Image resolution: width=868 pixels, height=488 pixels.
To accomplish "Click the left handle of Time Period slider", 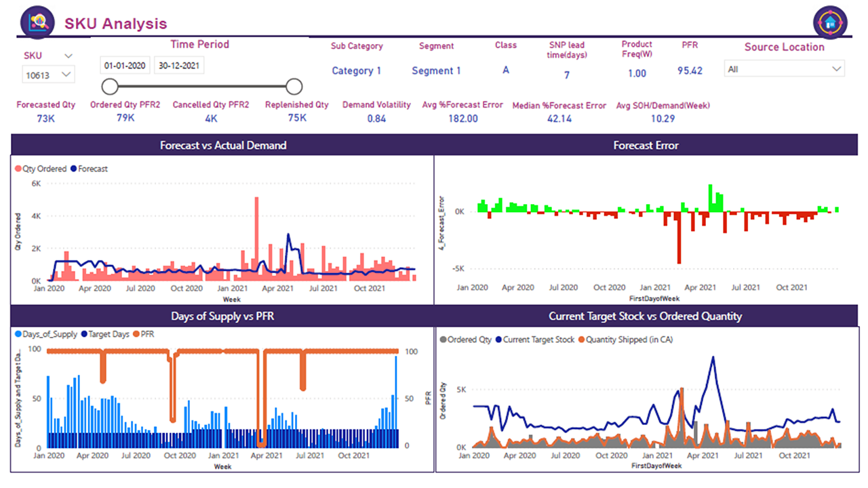I will click(110, 86).
